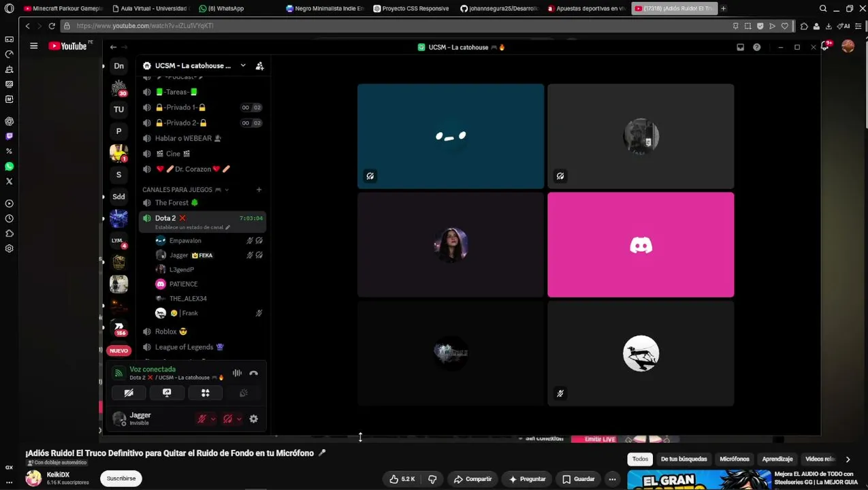Screen dimensions: 868x490
Task: Open audio output options arrow
Action: 239,419
